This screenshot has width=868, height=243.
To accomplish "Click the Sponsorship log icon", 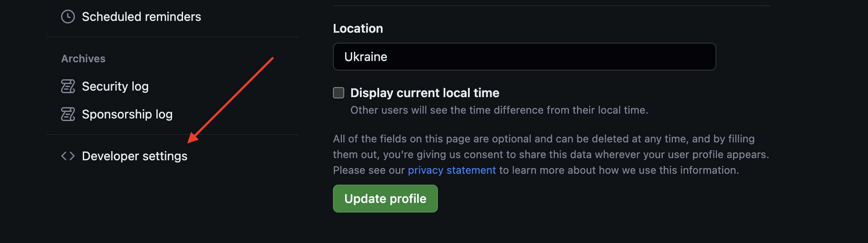I will point(68,114).
